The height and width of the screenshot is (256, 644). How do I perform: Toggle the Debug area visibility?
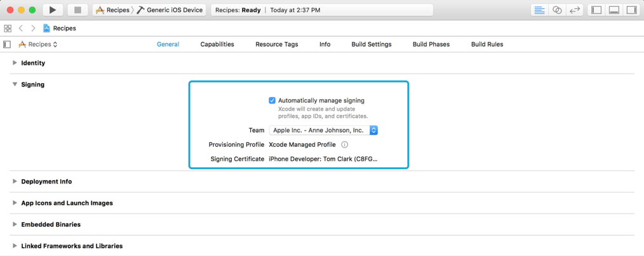614,10
